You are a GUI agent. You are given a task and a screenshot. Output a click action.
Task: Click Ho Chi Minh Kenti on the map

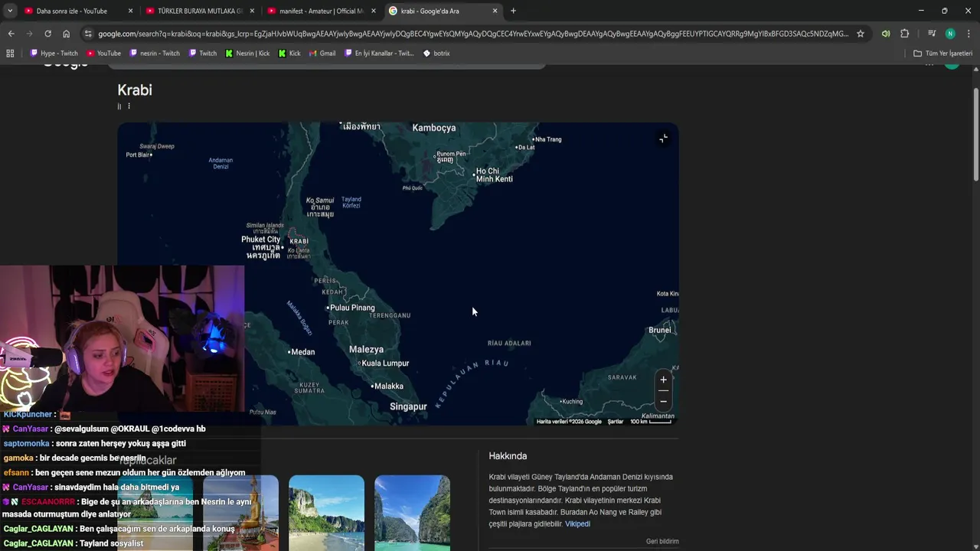tap(493, 175)
